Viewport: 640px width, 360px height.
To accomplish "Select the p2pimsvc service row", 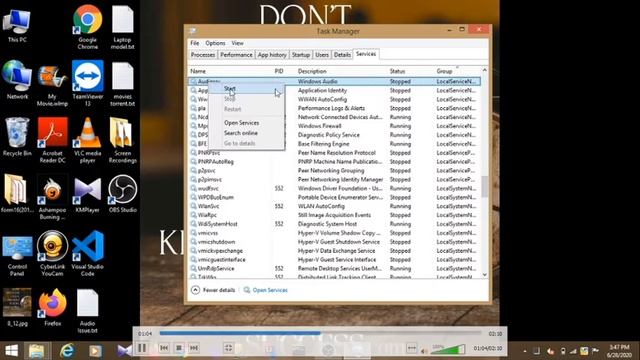I will (x=334, y=180).
